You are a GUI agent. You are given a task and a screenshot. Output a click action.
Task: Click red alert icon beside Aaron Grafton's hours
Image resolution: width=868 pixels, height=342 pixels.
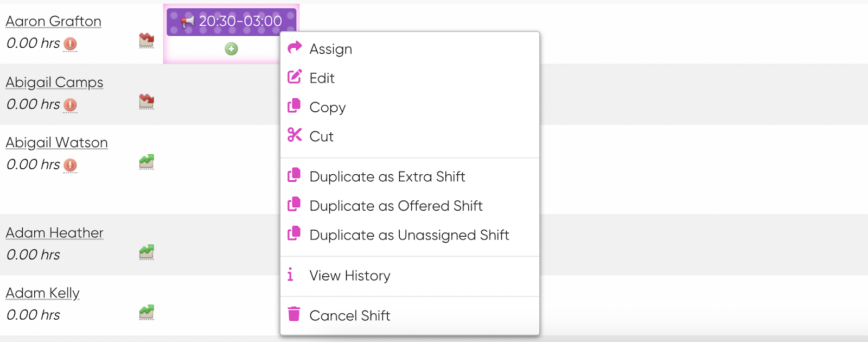click(x=70, y=44)
